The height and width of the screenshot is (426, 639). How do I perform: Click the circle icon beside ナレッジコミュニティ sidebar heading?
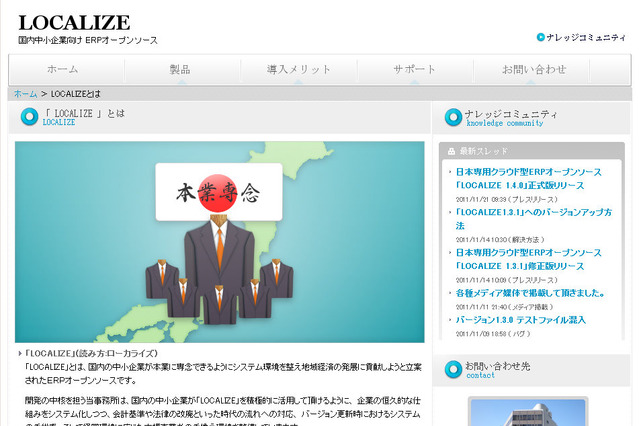pos(453,117)
